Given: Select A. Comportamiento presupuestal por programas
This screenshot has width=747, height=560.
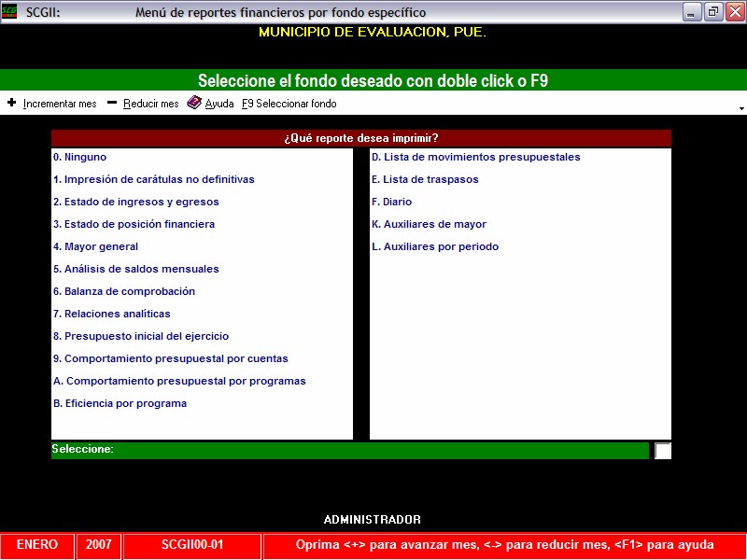Looking at the screenshot, I should point(179,381).
